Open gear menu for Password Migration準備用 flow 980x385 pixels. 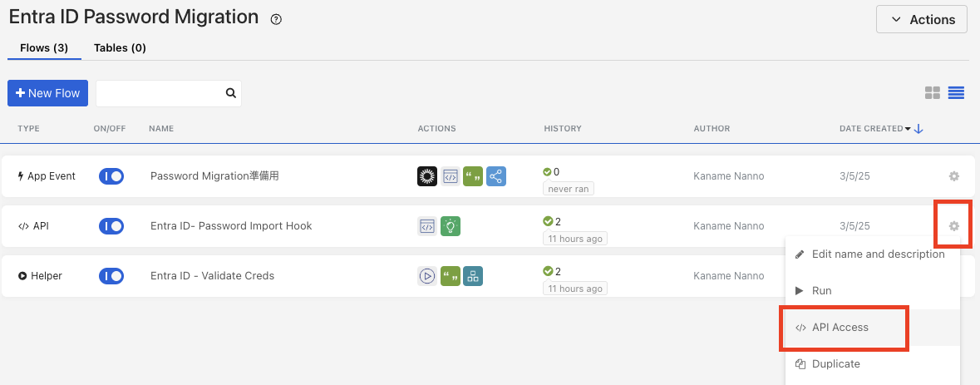point(953,176)
